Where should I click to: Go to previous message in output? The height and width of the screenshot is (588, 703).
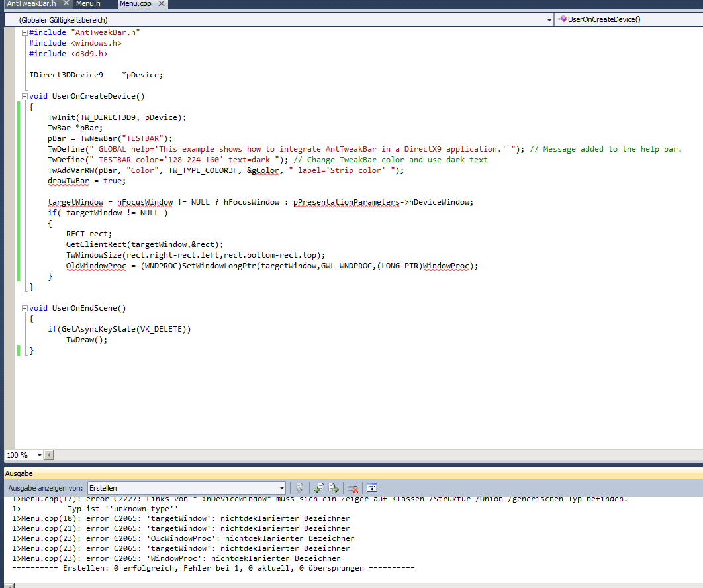pos(318,488)
